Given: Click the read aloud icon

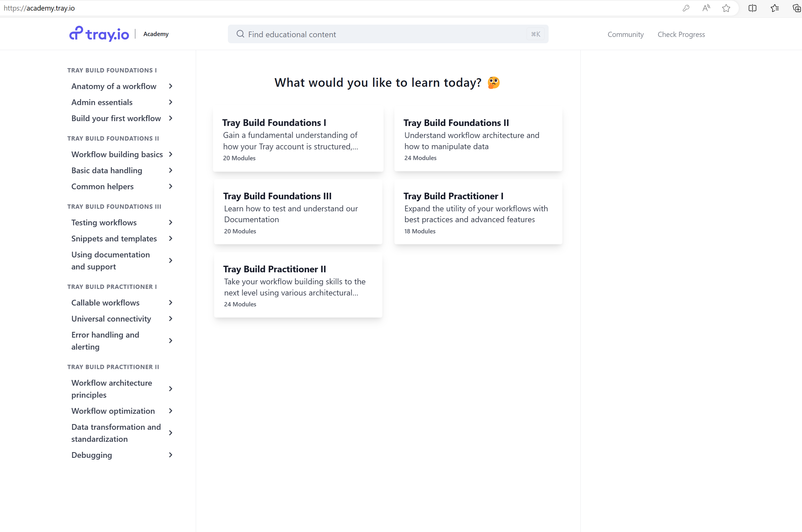Looking at the screenshot, I should (706, 8).
